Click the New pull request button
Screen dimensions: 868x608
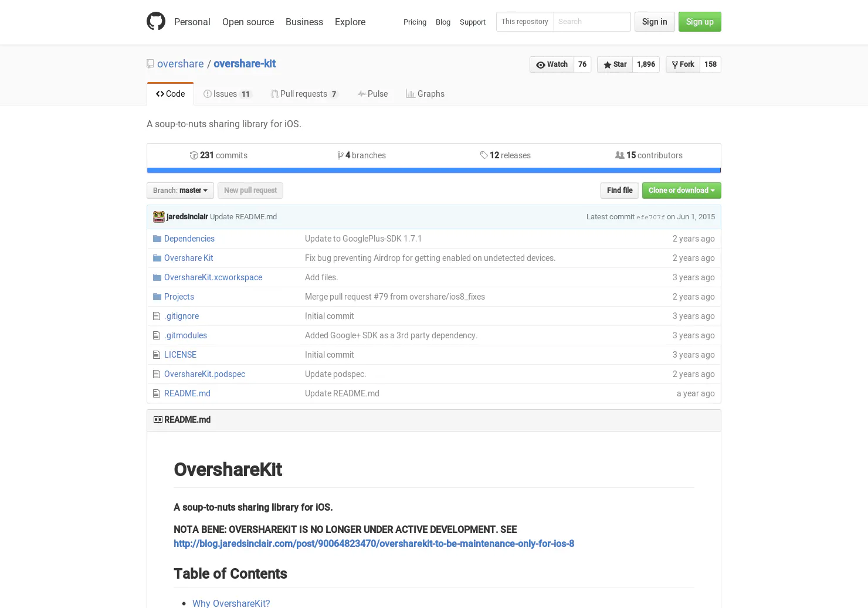(250, 191)
